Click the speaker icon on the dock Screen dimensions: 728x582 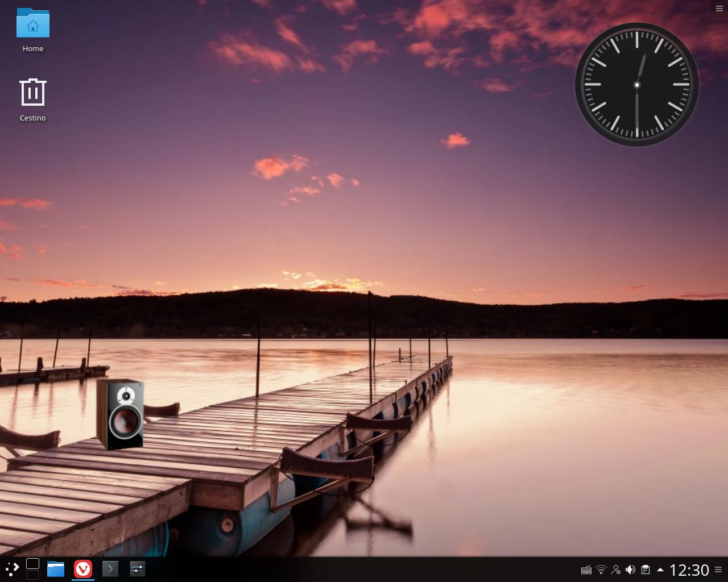(120, 414)
